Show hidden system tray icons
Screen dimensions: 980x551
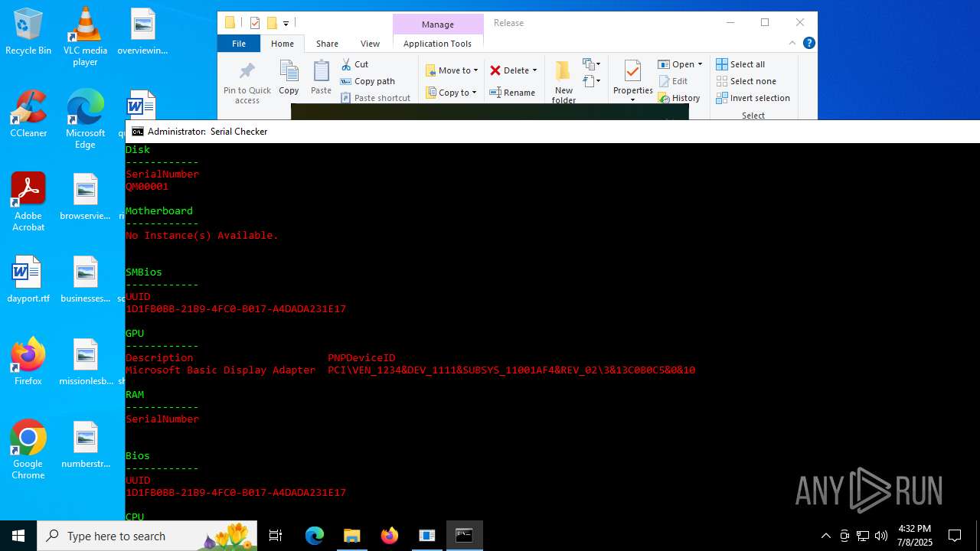click(x=825, y=536)
